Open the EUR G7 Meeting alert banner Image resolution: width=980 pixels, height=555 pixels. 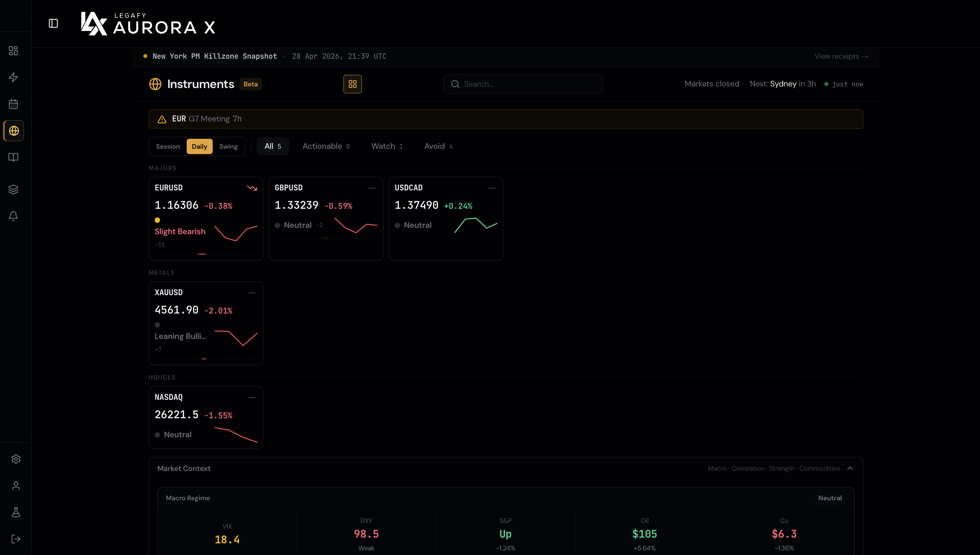[506, 119]
